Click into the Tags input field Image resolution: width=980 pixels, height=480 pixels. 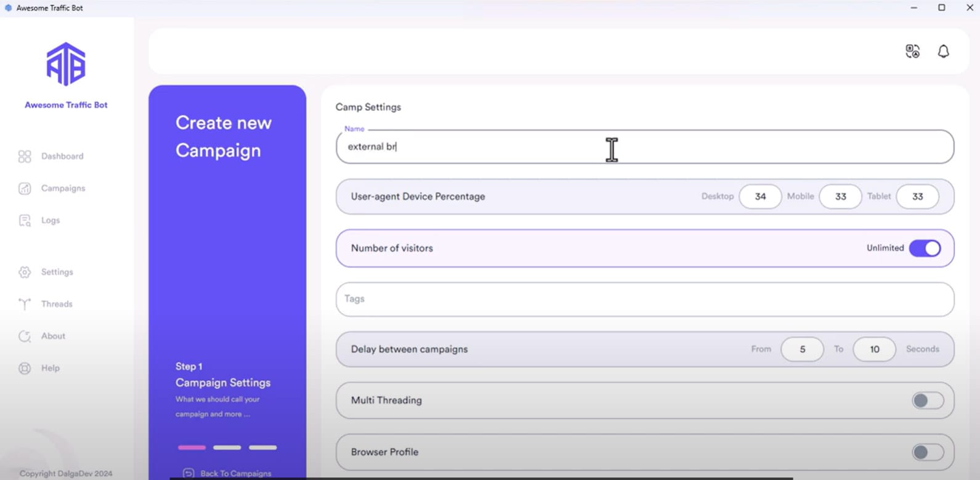645,299
